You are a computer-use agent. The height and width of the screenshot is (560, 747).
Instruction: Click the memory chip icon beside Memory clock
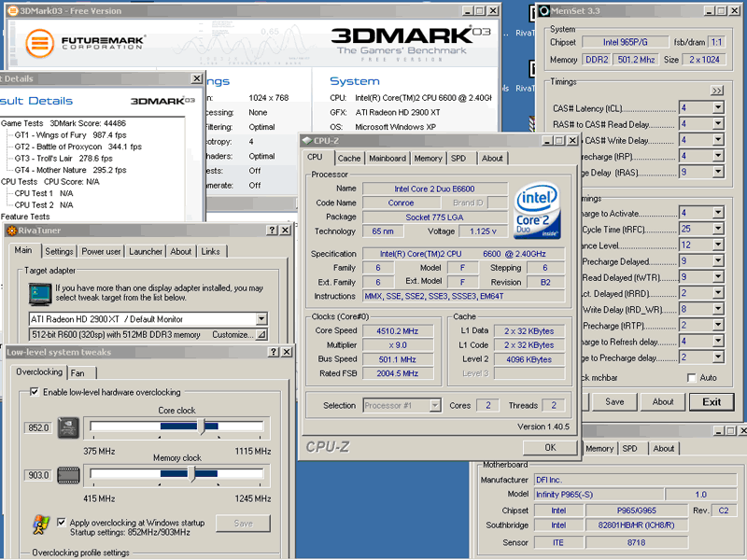[68, 475]
